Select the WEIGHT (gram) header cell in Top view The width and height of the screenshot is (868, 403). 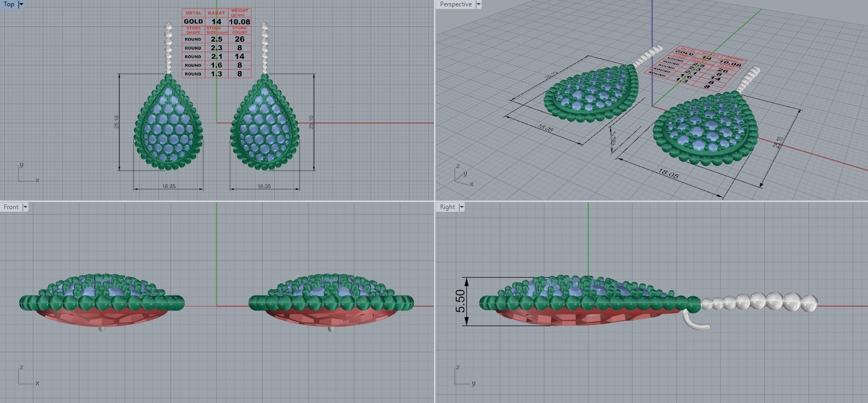click(240, 13)
